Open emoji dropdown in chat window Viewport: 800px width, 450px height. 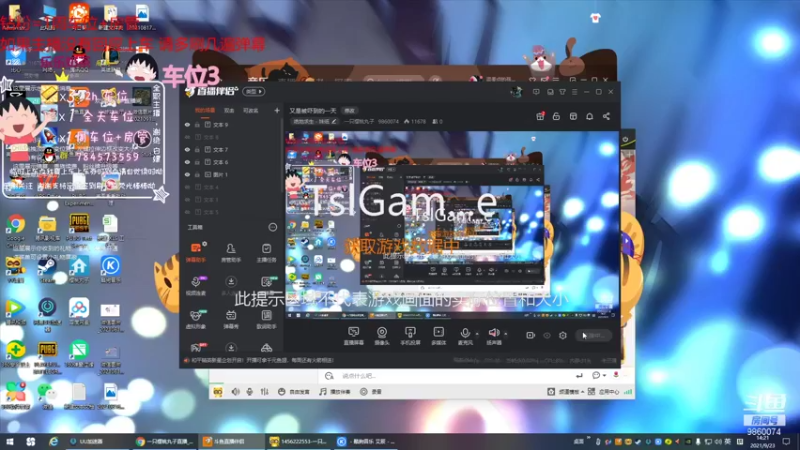point(598,376)
